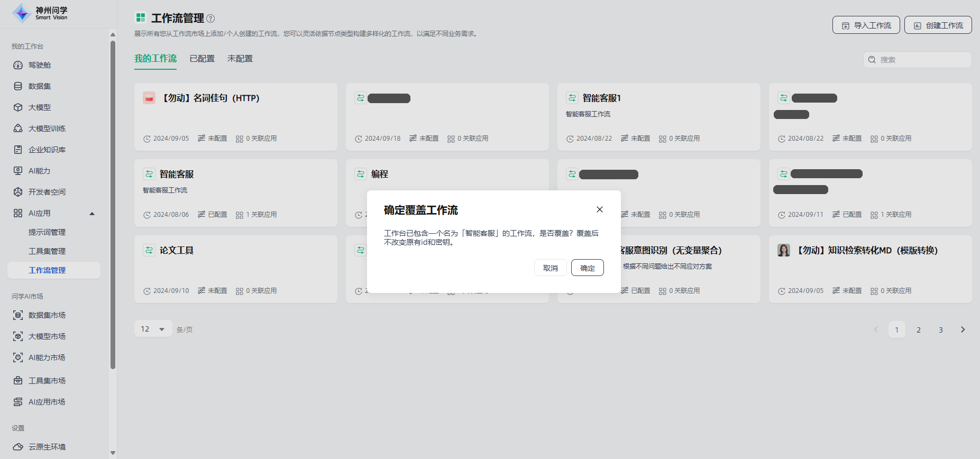Click the 企业知识库 icon
This screenshot has width=980, height=459.
(18, 150)
